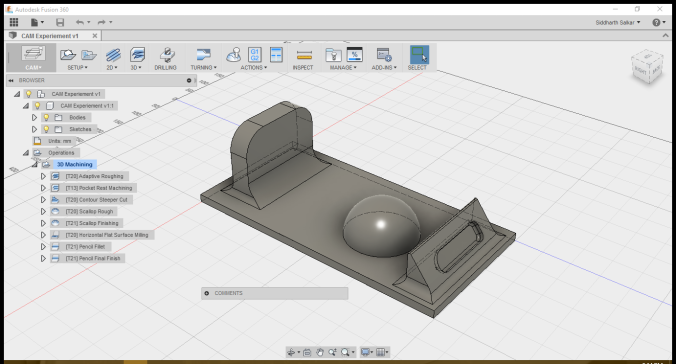
Task: Collapse the Operations tree node
Action: coord(26,153)
